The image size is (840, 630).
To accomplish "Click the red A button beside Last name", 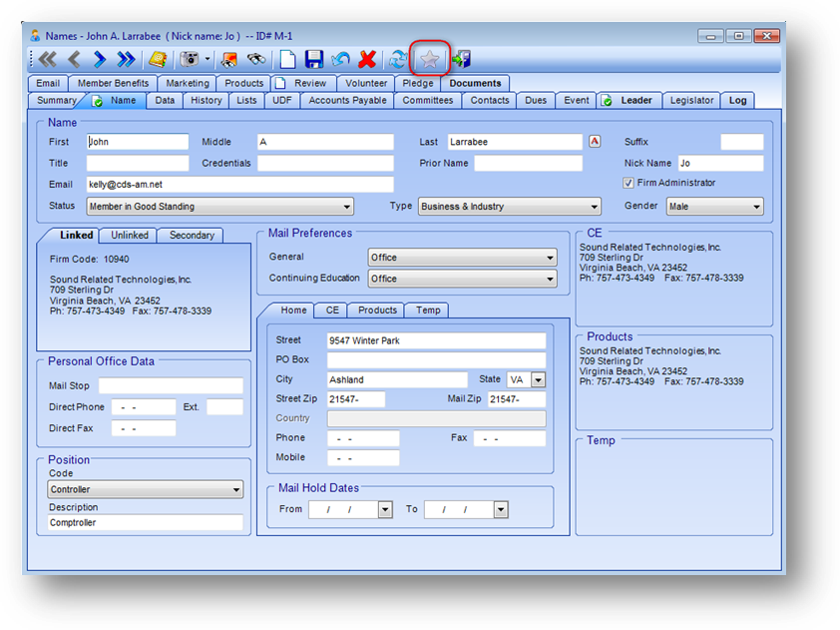I will 596,142.
